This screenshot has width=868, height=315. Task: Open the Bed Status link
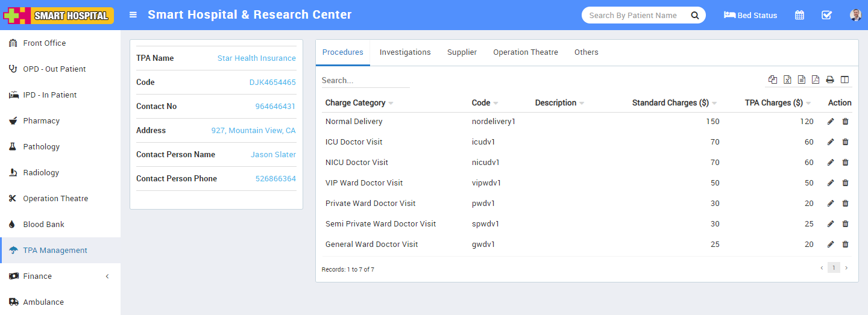(750, 15)
